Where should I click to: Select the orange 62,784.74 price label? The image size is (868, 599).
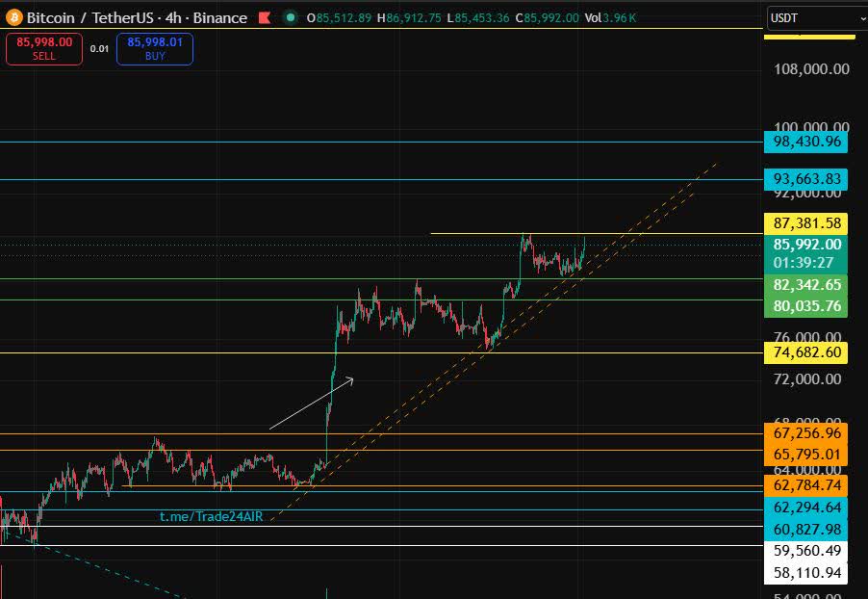click(x=805, y=485)
